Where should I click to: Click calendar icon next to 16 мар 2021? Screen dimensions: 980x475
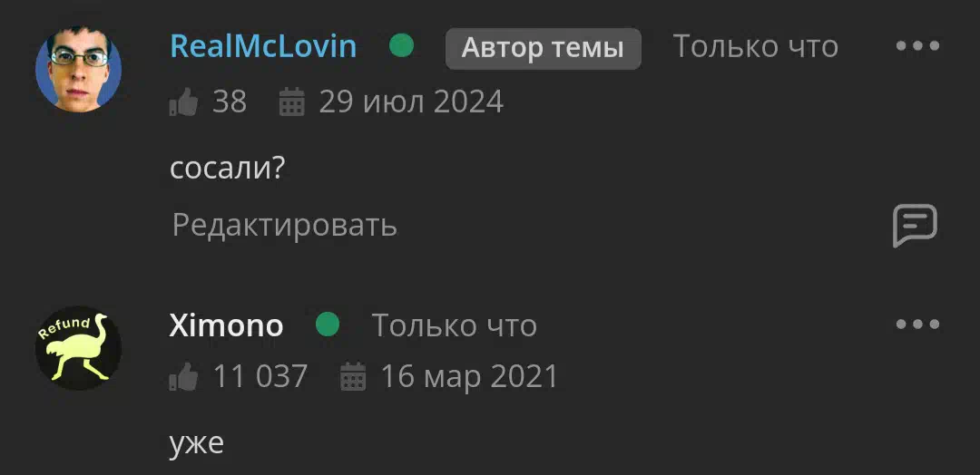pyautogui.click(x=353, y=377)
